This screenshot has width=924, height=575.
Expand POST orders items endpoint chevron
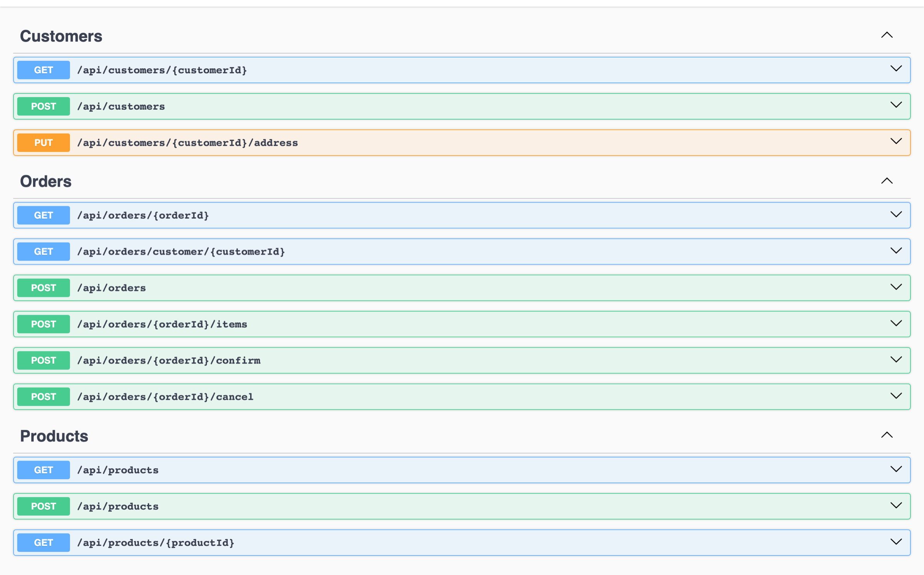896,323
